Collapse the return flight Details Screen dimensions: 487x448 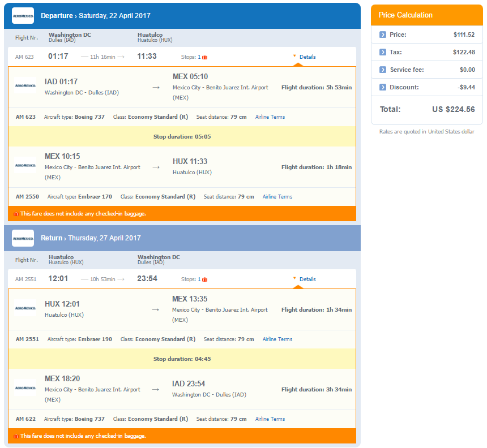pos(307,279)
